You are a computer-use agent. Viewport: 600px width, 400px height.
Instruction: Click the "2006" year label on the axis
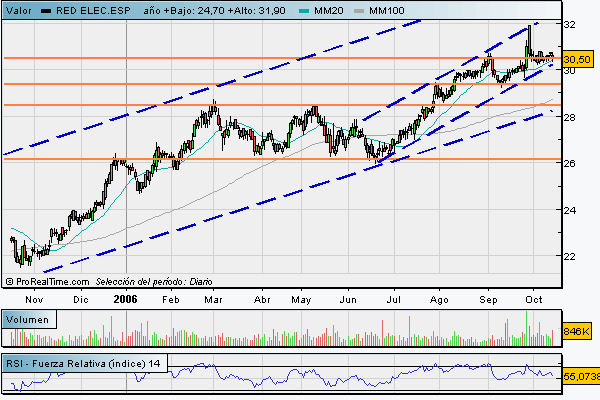tap(125, 299)
